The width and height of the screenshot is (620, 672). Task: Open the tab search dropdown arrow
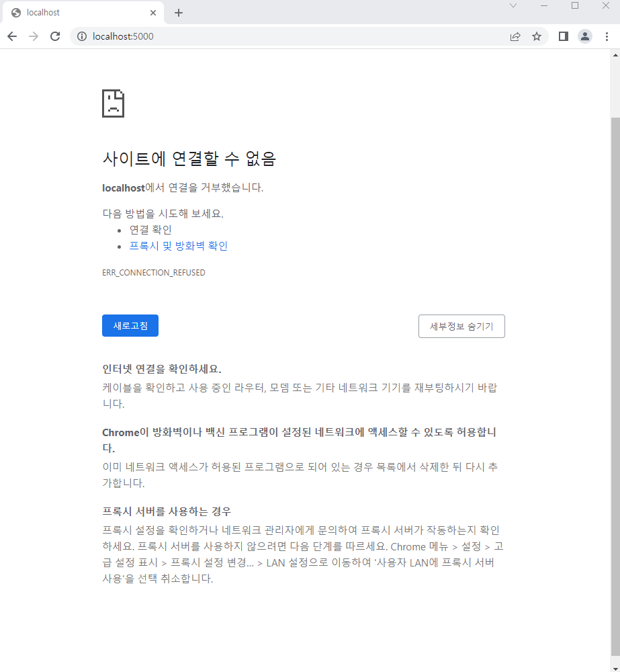point(513,5)
